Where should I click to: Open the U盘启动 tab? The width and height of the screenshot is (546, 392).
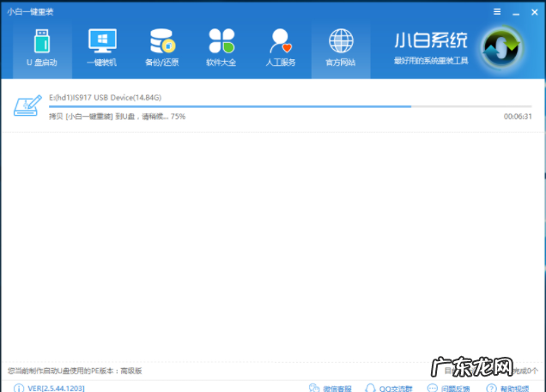[x=42, y=51]
